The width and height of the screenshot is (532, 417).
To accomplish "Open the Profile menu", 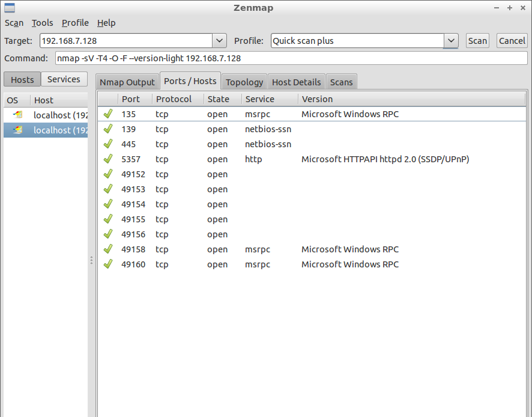I will pyautogui.click(x=75, y=23).
